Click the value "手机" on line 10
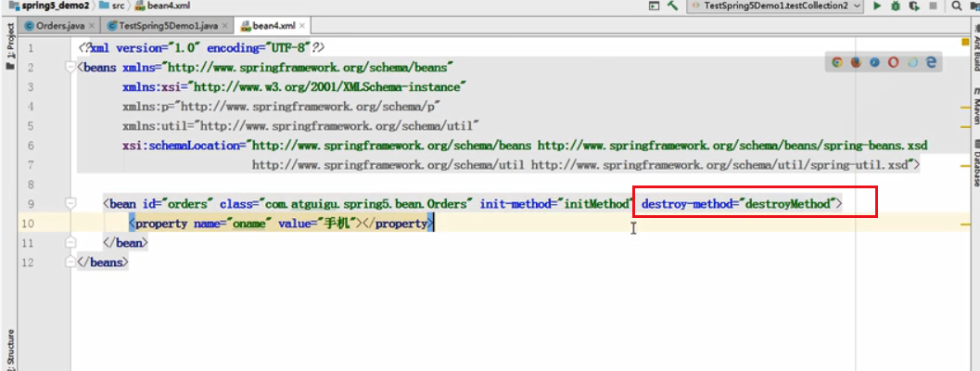 point(337,224)
